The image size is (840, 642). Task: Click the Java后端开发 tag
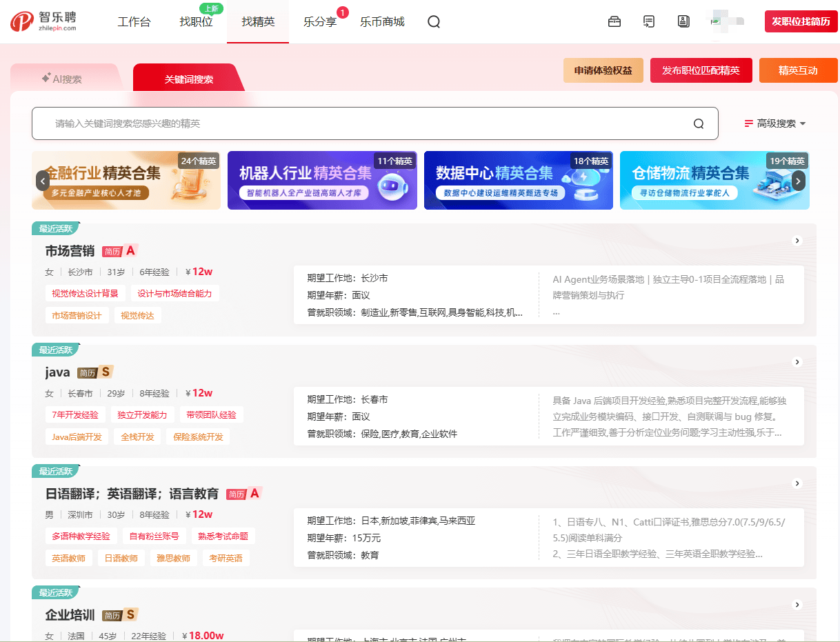click(77, 437)
